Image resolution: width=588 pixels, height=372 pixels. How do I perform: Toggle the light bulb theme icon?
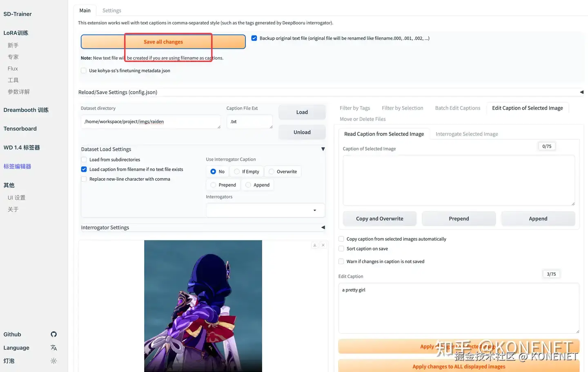[x=53, y=361]
